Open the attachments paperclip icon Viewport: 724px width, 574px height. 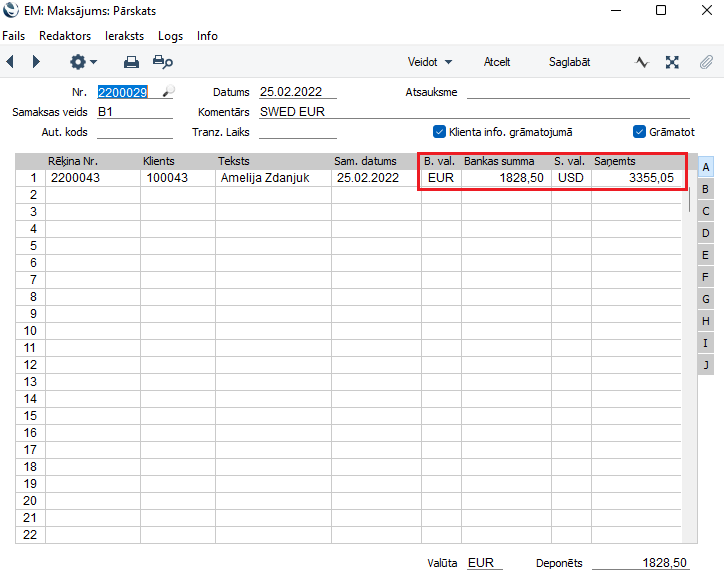click(706, 62)
